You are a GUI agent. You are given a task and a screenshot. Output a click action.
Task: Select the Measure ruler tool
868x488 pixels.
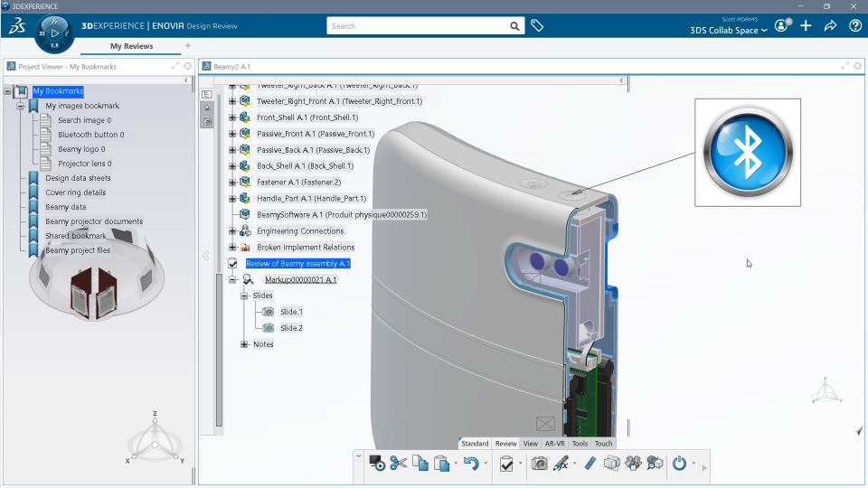(x=590, y=463)
